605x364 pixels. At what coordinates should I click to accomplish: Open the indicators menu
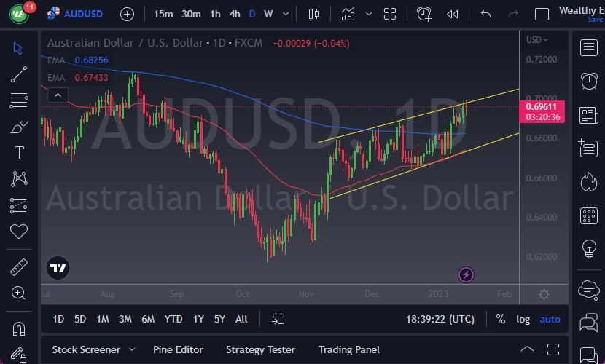pos(348,15)
